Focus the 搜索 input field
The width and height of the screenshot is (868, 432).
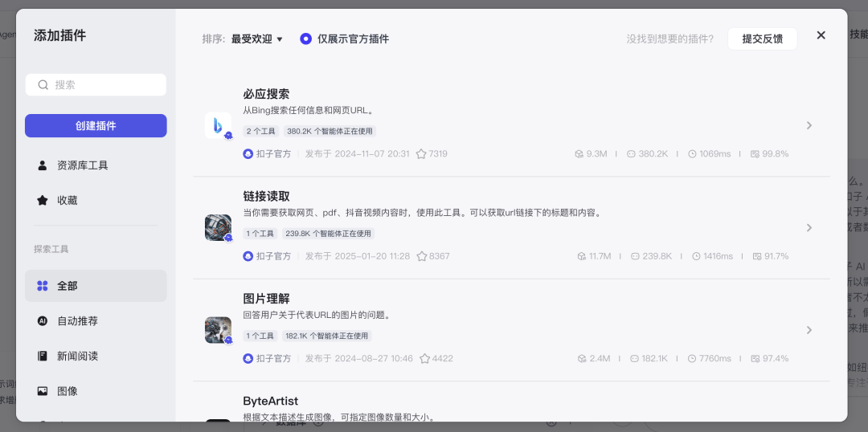click(x=96, y=84)
